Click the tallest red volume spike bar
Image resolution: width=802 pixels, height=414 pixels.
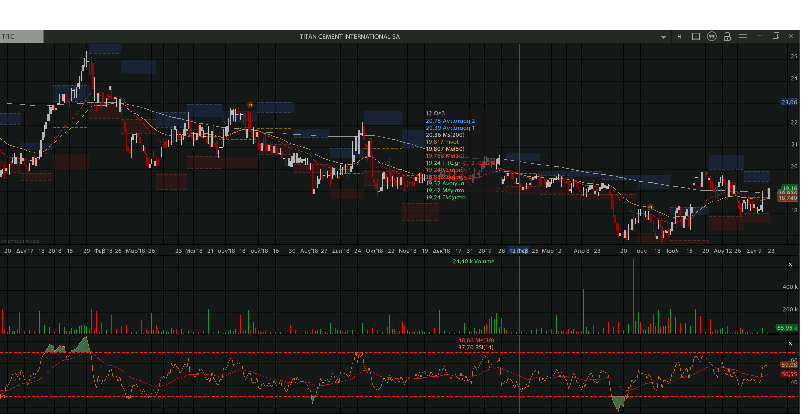click(x=633, y=296)
